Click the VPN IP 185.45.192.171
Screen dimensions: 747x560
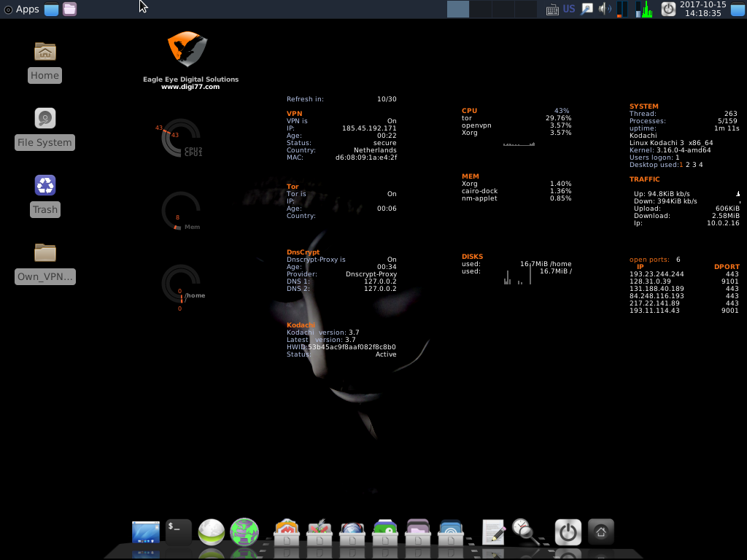(369, 128)
